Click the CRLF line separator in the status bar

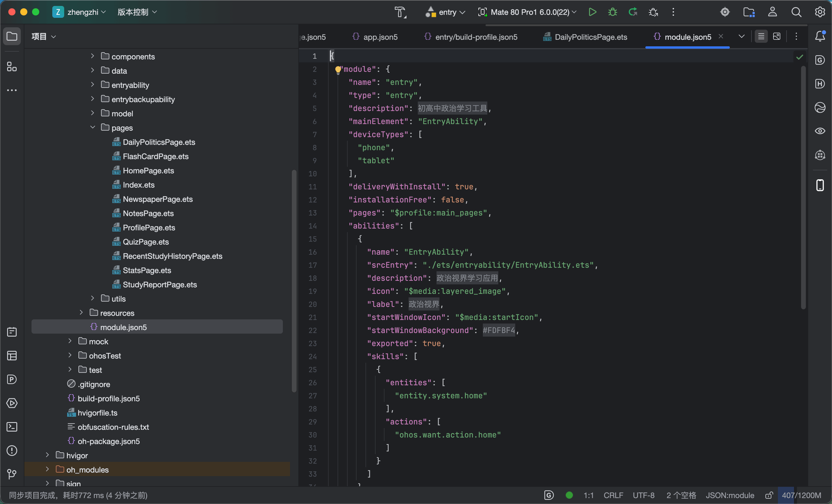[x=613, y=495]
